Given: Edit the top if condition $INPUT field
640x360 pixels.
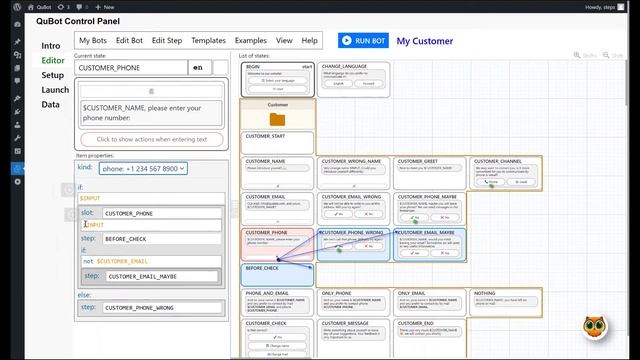Looking at the screenshot, I should click(151, 198).
